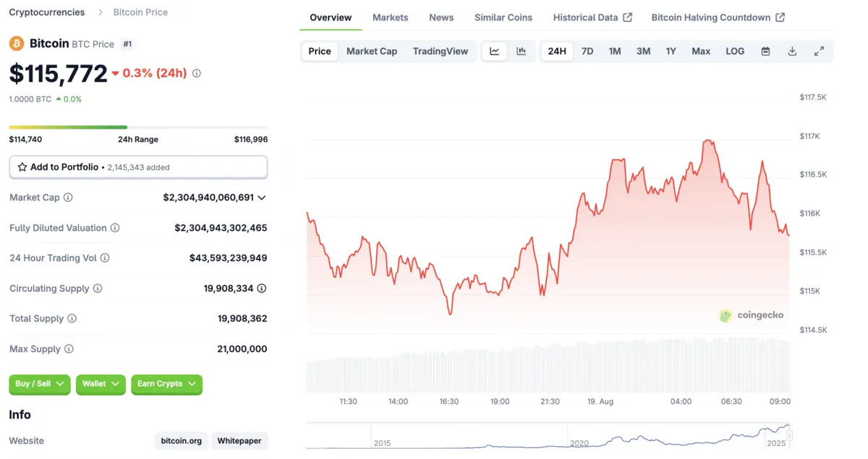Open the Buy / Sell dropdown
This screenshot has height=459, width=868.
(x=39, y=384)
